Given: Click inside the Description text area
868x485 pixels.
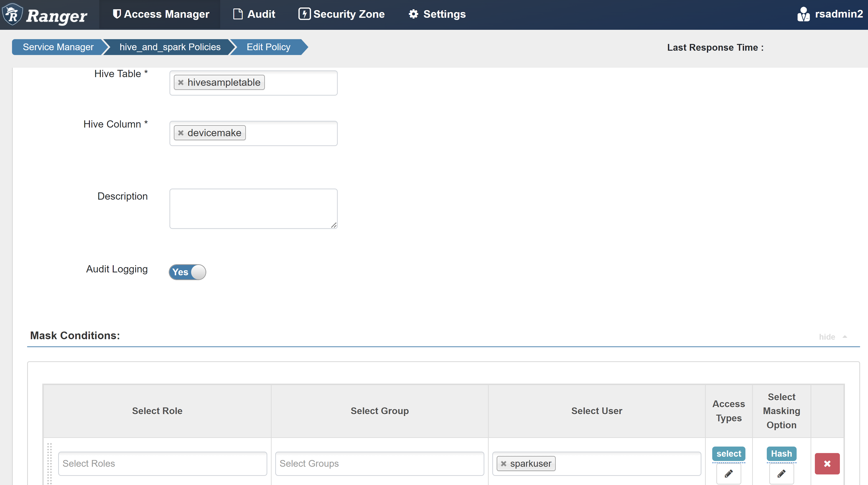Looking at the screenshot, I should coord(253,208).
